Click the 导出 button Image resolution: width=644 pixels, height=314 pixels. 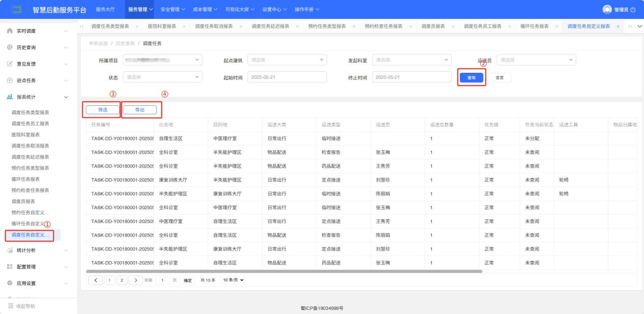click(x=139, y=109)
